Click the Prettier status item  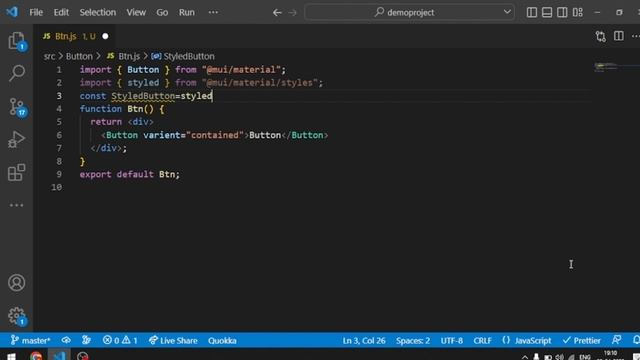click(x=582, y=340)
